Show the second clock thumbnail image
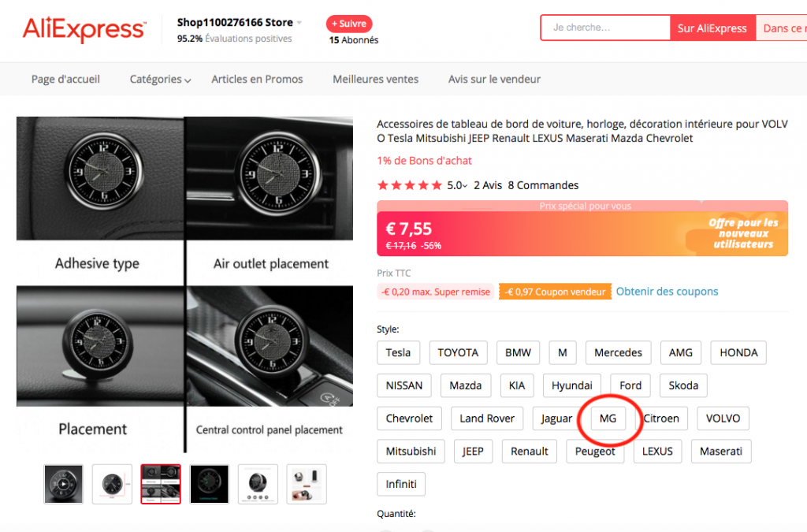807x532 pixels. (x=112, y=484)
